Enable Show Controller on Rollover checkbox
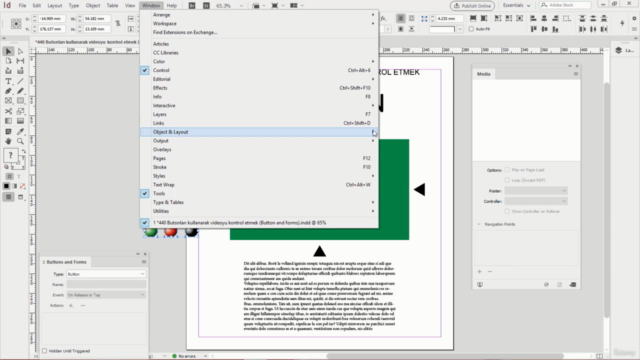 (x=507, y=211)
